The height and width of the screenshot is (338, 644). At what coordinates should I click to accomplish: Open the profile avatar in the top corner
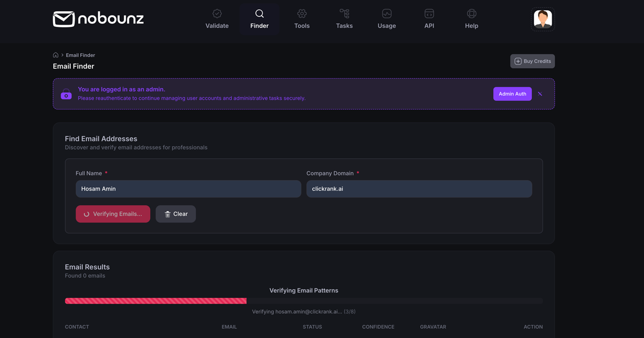pos(543,19)
